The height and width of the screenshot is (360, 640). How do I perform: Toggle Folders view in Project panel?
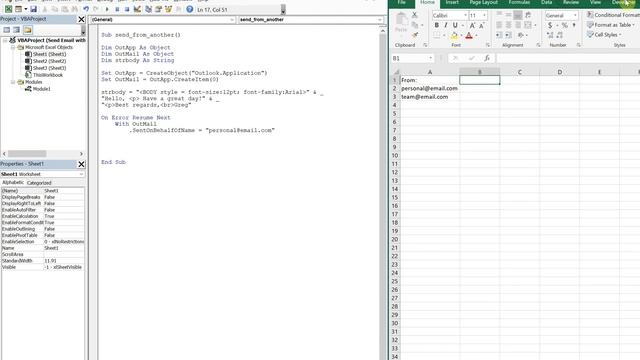pyautogui.click(x=27, y=30)
